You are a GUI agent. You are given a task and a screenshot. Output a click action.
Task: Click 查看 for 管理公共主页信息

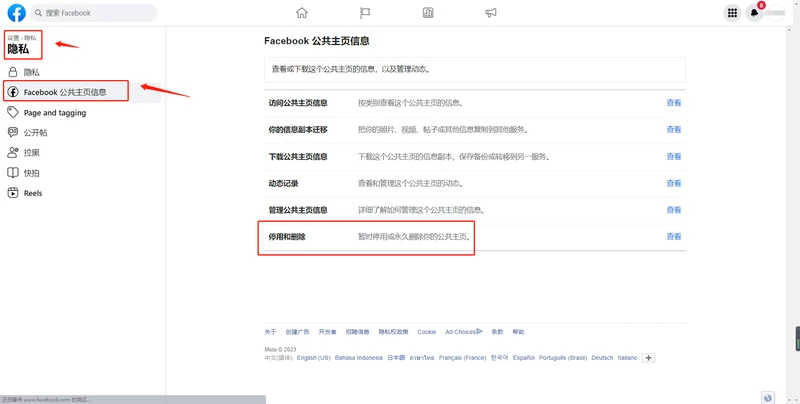point(673,210)
